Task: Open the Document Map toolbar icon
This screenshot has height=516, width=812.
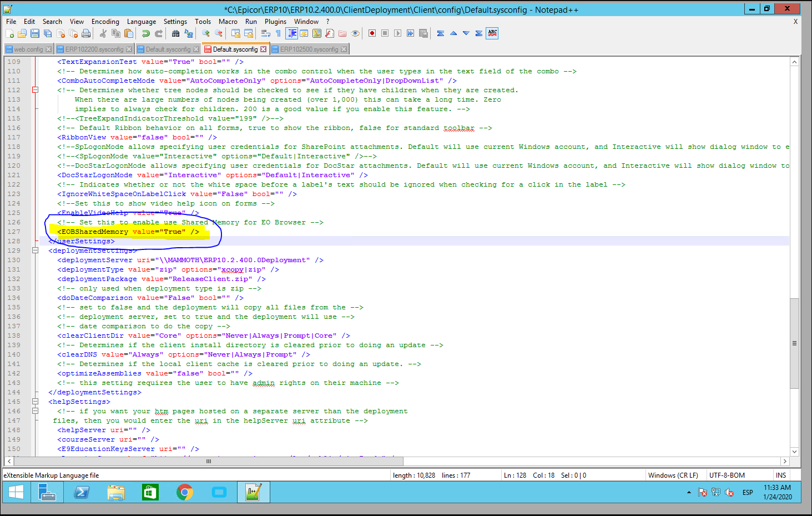Action: (x=317, y=33)
